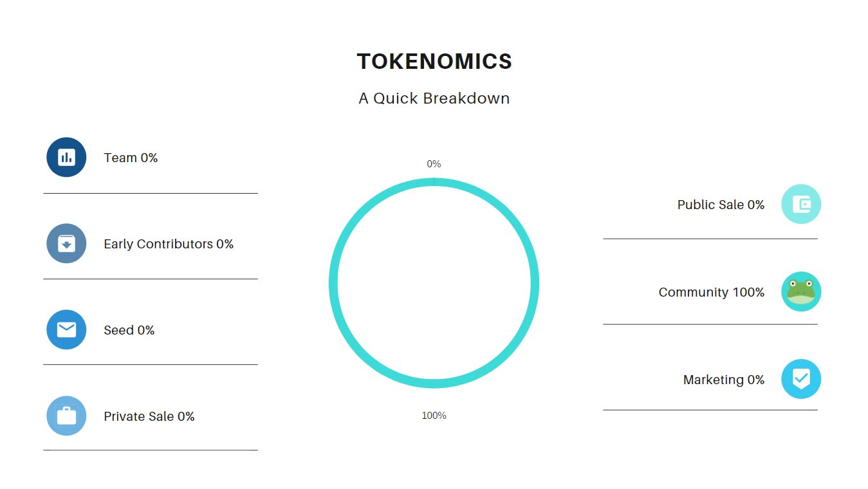This screenshot has height=489, width=868.
Task: Click the 100% label below the chart
Action: point(434,416)
